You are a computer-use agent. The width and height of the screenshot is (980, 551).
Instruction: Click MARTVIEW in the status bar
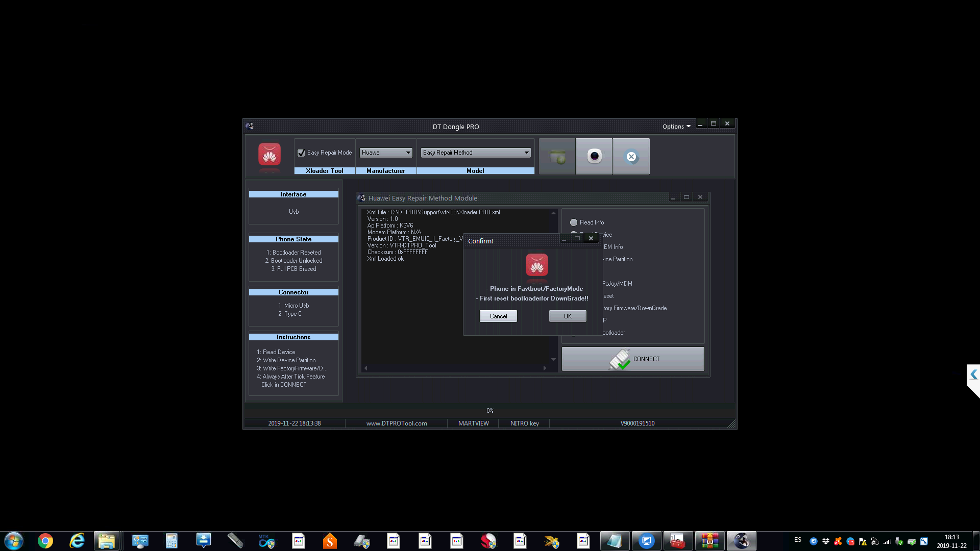(474, 423)
